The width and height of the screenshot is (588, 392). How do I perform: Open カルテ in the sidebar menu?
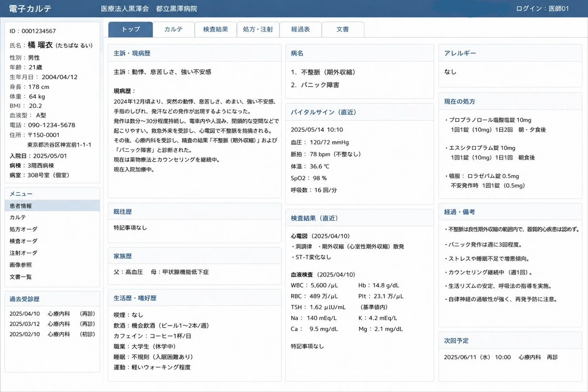click(x=52, y=218)
